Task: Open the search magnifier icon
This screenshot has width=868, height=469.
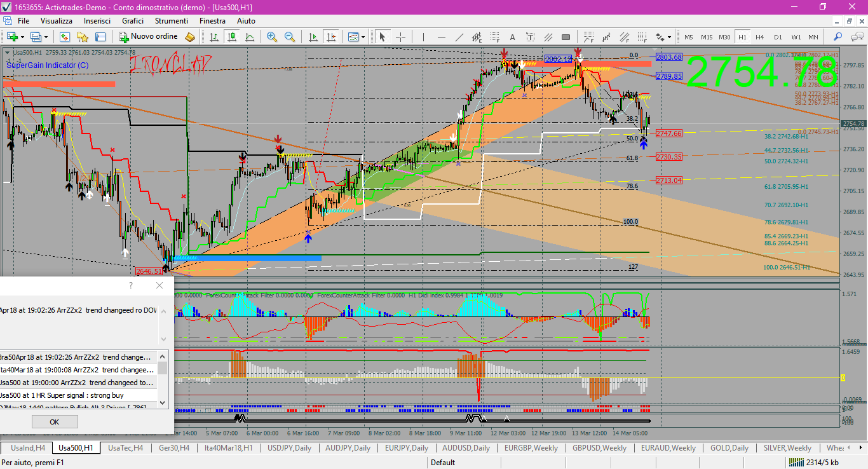Action: coord(838,37)
